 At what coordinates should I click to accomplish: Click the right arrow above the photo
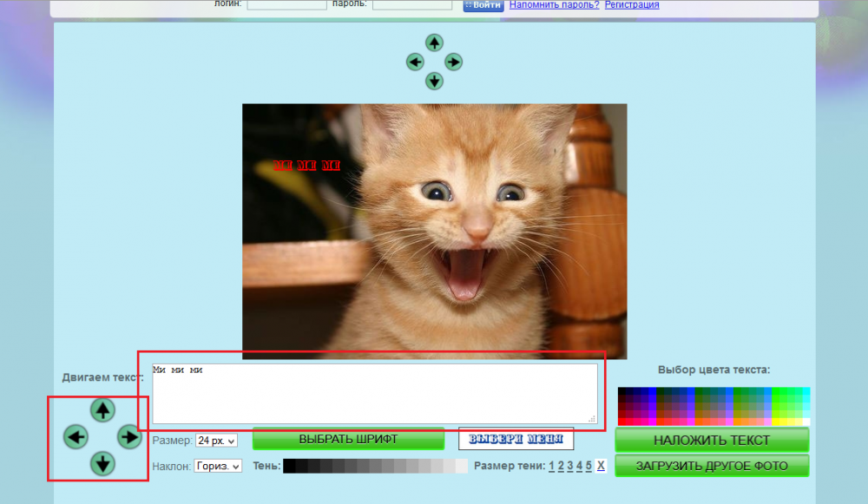453,62
